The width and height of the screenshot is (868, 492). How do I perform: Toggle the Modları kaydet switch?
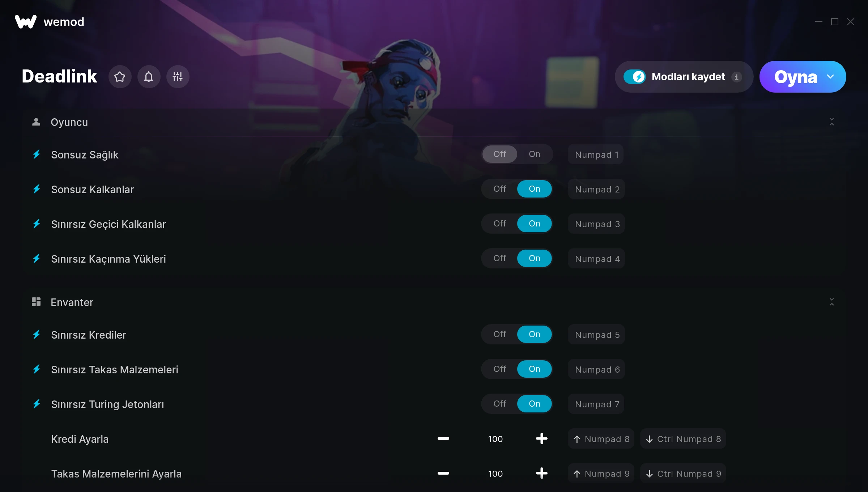[x=634, y=77]
